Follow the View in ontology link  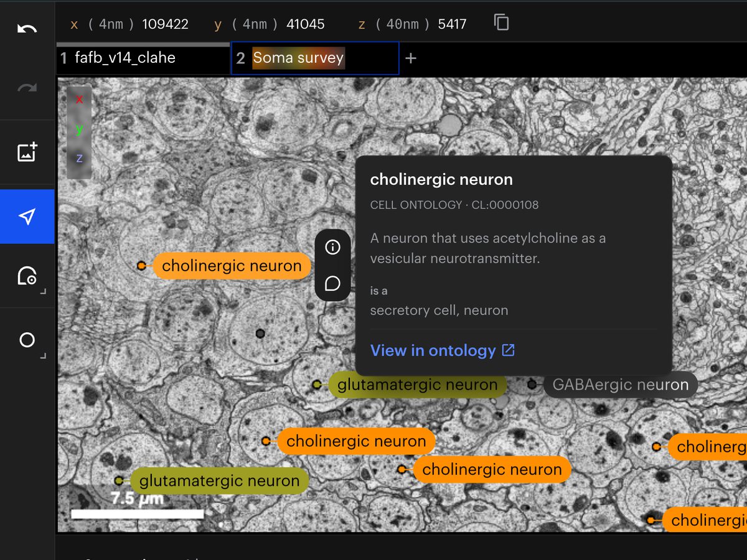[433, 350]
